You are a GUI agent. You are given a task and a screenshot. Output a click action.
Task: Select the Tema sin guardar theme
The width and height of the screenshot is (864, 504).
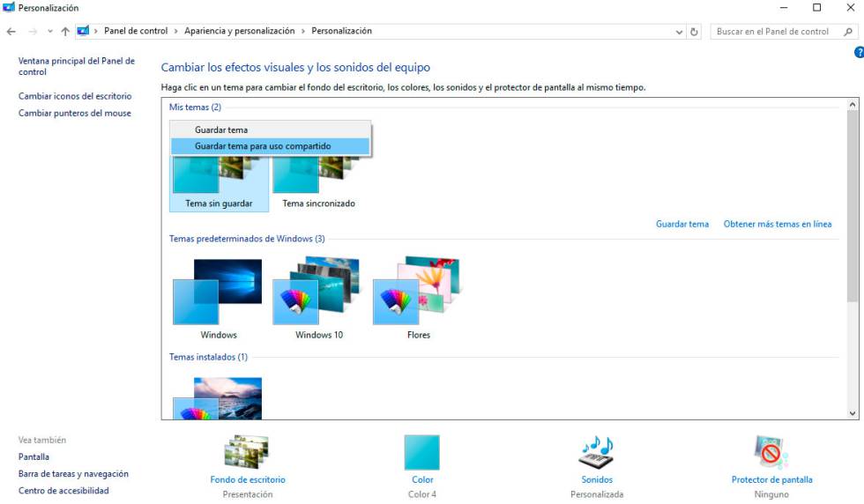[219, 184]
